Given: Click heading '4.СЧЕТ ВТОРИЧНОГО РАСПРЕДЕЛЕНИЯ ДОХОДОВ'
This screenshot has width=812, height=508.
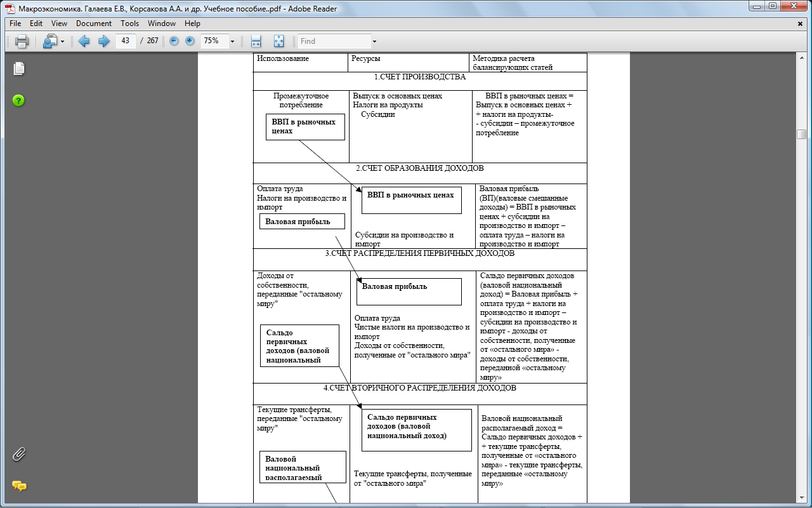Looking at the screenshot, I should pos(420,387).
